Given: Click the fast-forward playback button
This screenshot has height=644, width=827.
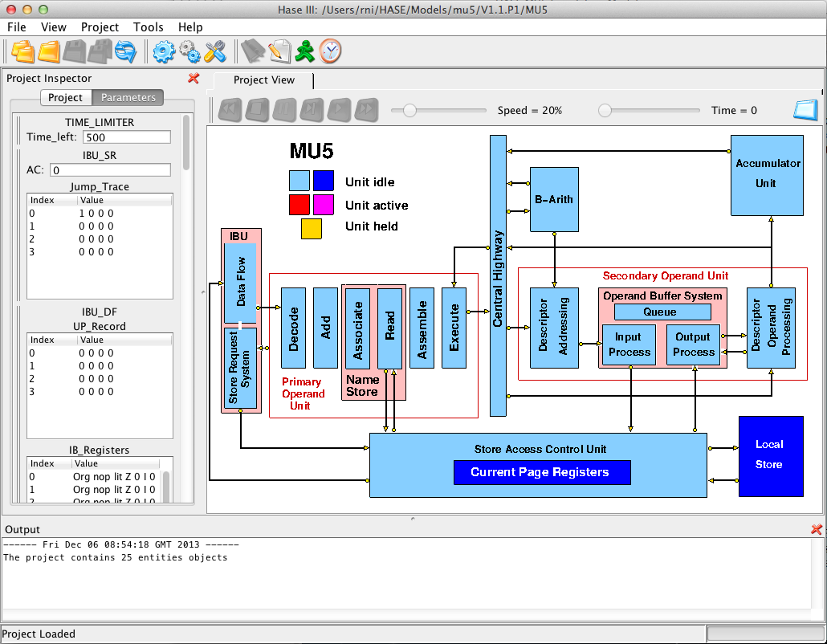Looking at the screenshot, I should (367, 110).
